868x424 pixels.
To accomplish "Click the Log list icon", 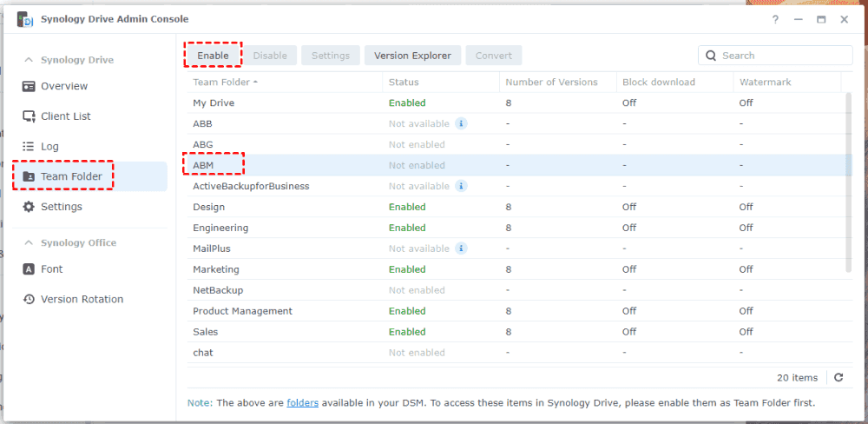I will [29, 146].
